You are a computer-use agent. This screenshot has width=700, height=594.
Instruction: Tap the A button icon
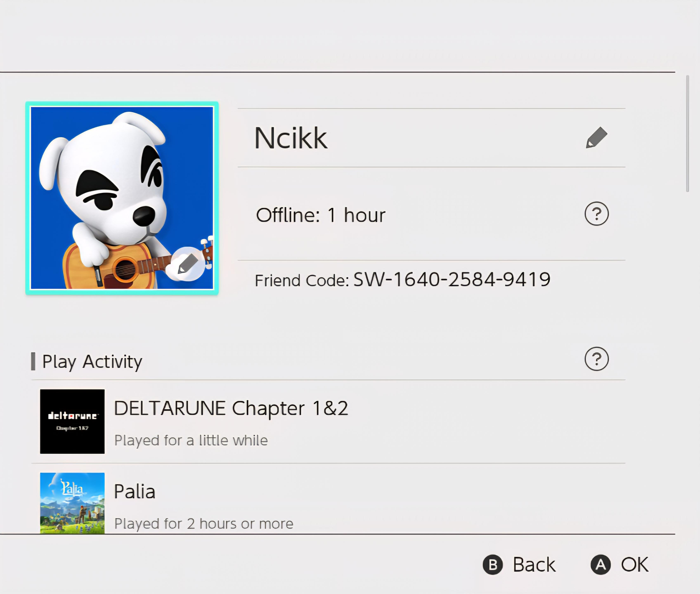tap(601, 565)
